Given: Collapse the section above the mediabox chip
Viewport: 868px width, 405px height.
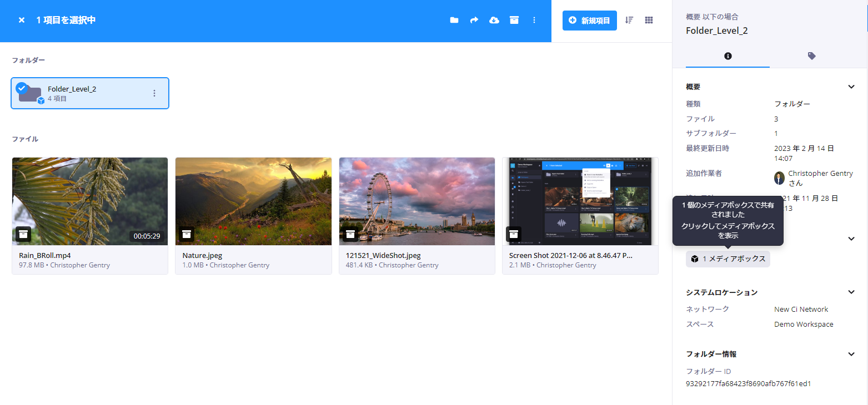Looking at the screenshot, I should point(851,239).
